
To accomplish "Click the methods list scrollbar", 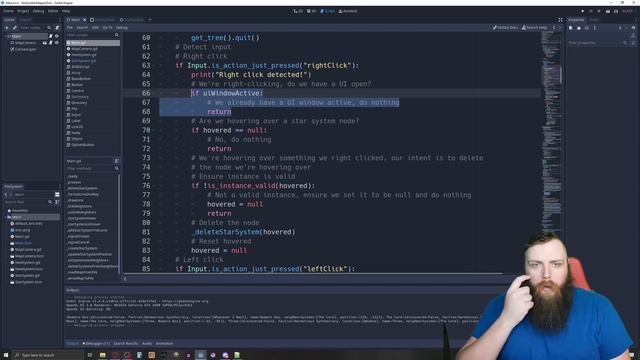I will pos(119,224).
